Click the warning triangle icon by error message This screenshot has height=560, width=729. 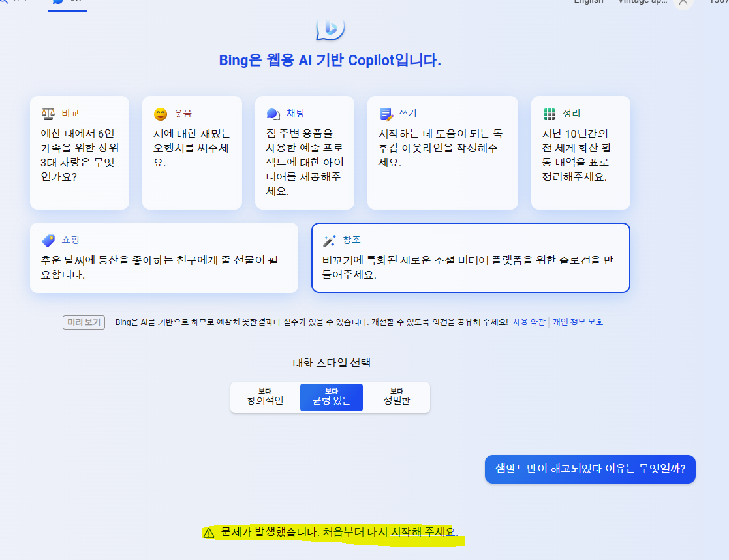pyautogui.click(x=209, y=533)
